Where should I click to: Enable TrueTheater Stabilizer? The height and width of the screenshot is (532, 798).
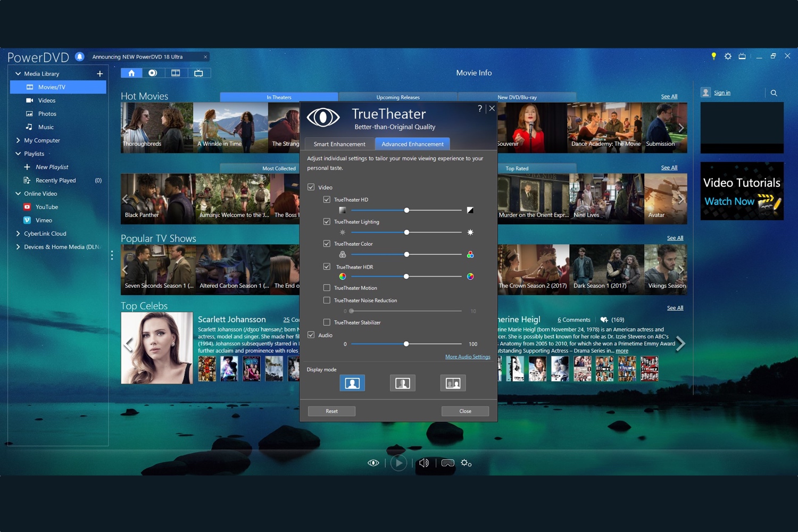(327, 322)
